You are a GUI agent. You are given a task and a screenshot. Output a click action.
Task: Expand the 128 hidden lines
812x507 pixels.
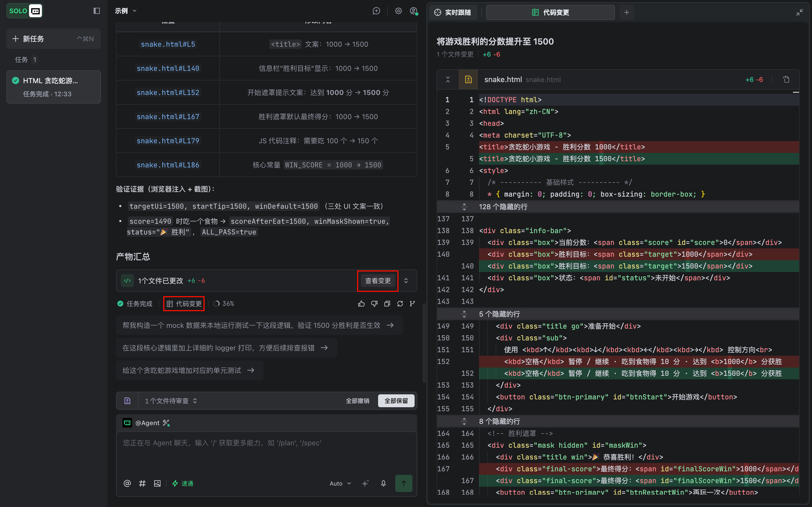[x=464, y=207]
